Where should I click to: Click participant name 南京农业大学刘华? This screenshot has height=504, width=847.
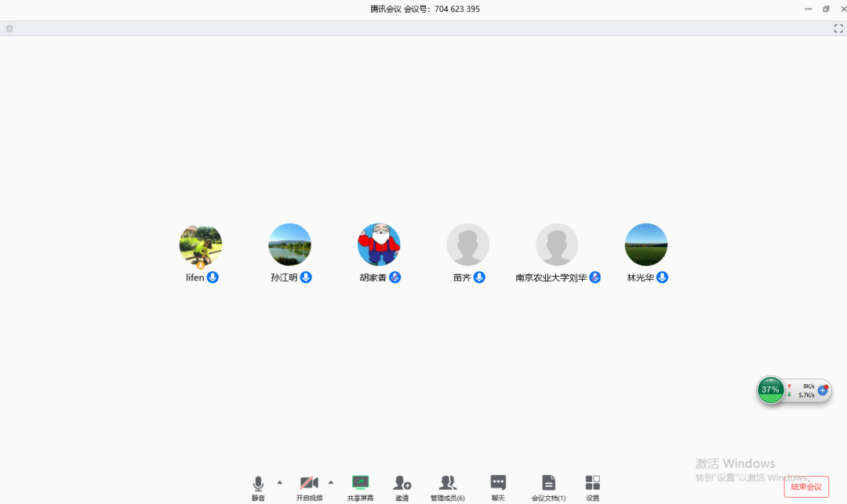pyautogui.click(x=551, y=277)
